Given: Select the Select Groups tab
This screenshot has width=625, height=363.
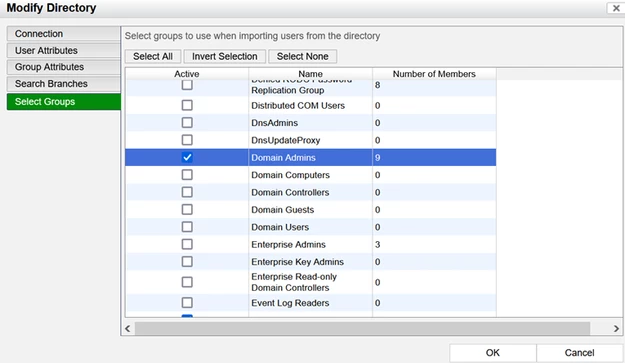Looking at the screenshot, I should 63,102.
